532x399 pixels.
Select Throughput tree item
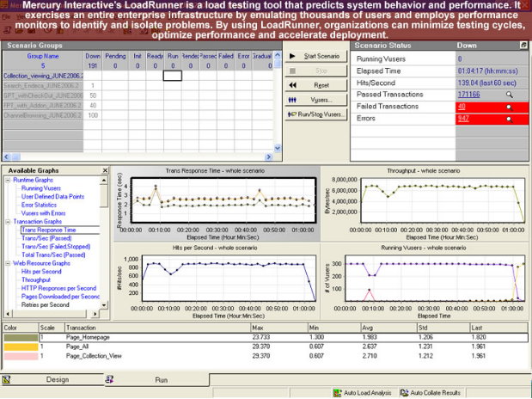(x=35, y=279)
